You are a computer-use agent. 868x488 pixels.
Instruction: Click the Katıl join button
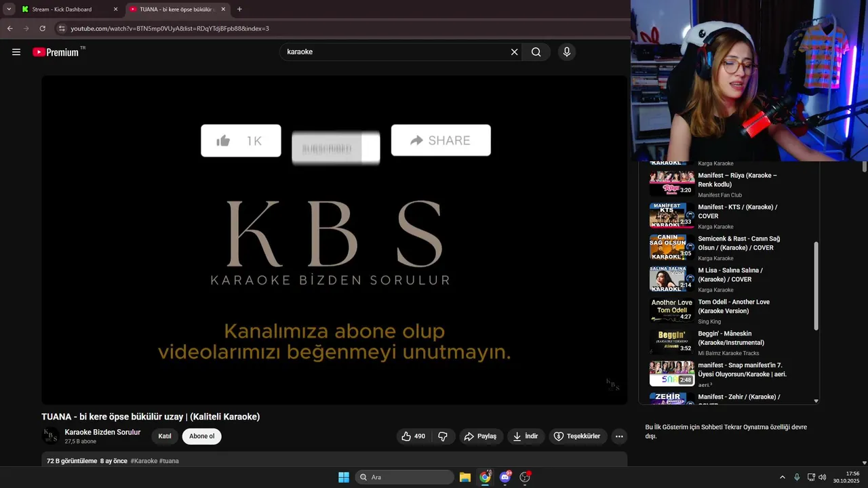[165, 436]
